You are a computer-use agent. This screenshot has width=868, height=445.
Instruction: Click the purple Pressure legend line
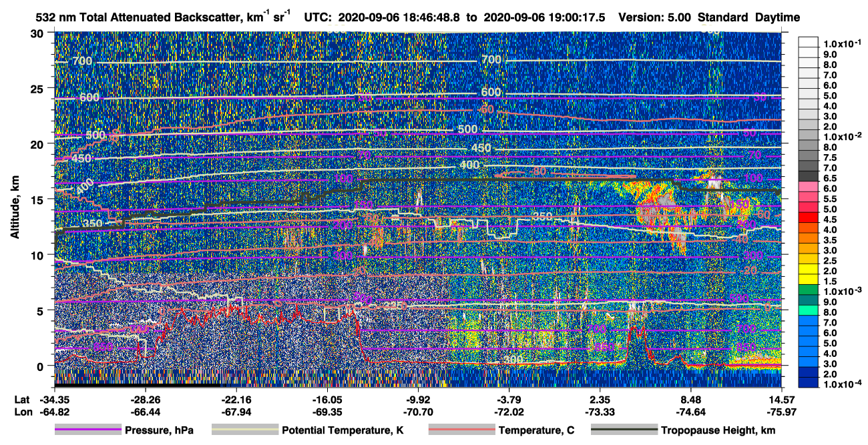87,430
